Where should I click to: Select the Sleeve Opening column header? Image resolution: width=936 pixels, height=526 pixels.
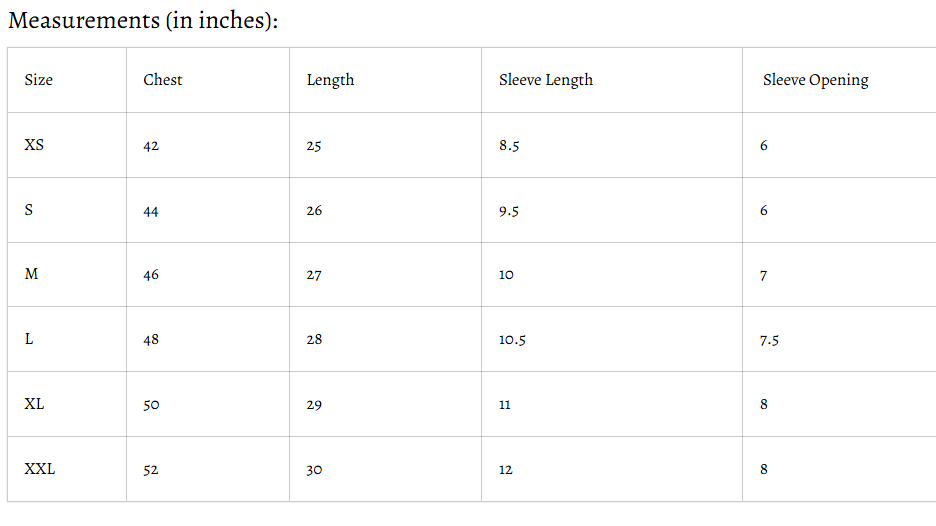[x=815, y=80]
